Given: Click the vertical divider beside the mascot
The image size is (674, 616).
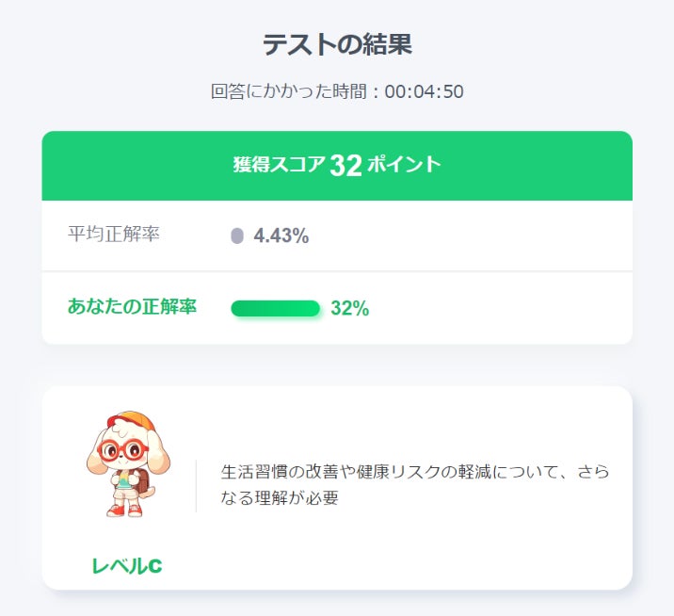Looking at the screenshot, I should pyautogui.click(x=196, y=486).
